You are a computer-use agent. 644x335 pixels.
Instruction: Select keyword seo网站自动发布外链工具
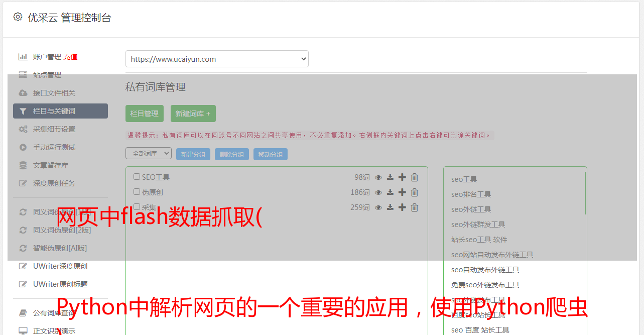492,255
